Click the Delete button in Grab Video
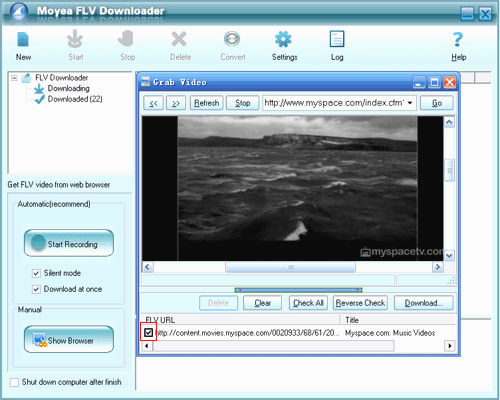This screenshot has height=400, width=500. 219,303
